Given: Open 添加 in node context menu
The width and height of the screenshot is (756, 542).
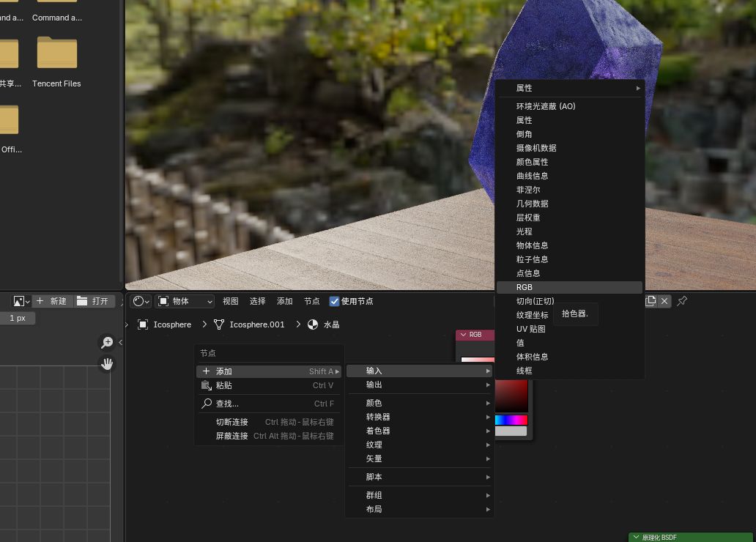Looking at the screenshot, I should pyautogui.click(x=269, y=372).
